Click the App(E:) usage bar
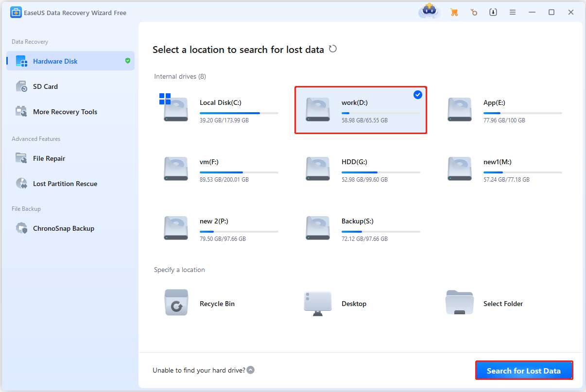 523,113
